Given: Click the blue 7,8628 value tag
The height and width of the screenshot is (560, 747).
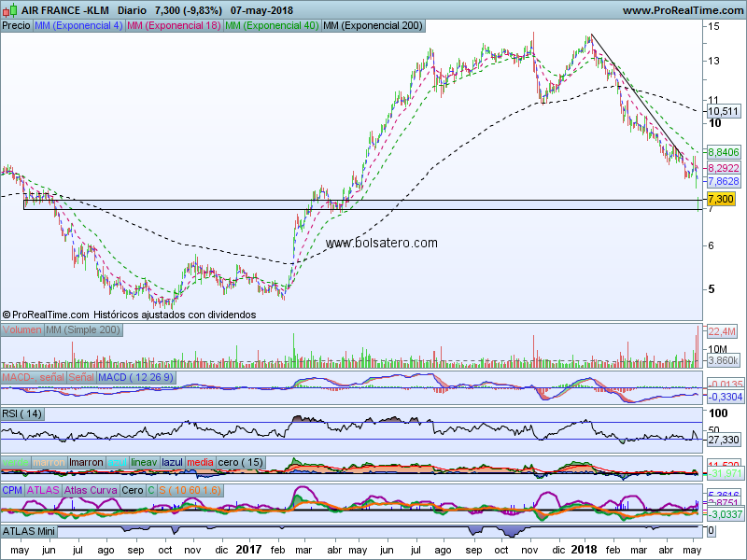Looking at the screenshot, I should pyautogui.click(x=724, y=181).
